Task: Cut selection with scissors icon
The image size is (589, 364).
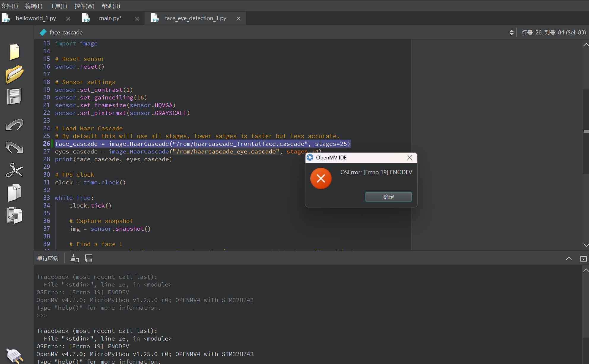Action: pyautogui.click(x=14, y=170)
